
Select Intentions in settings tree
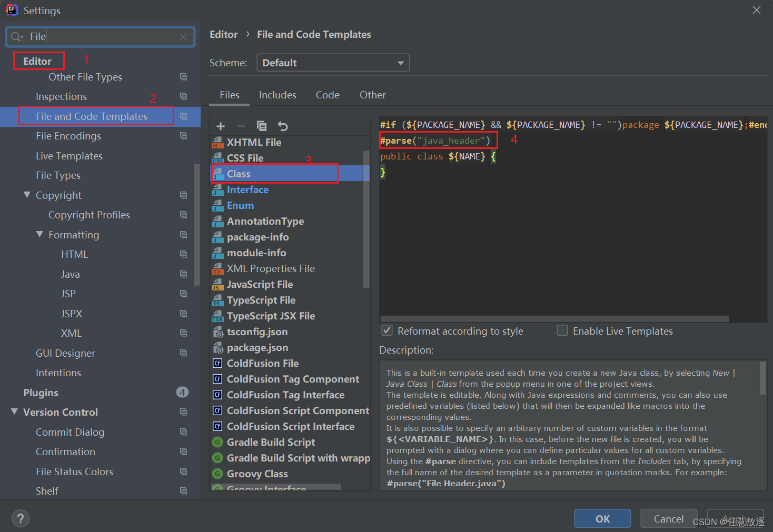(x=58, y=373)
